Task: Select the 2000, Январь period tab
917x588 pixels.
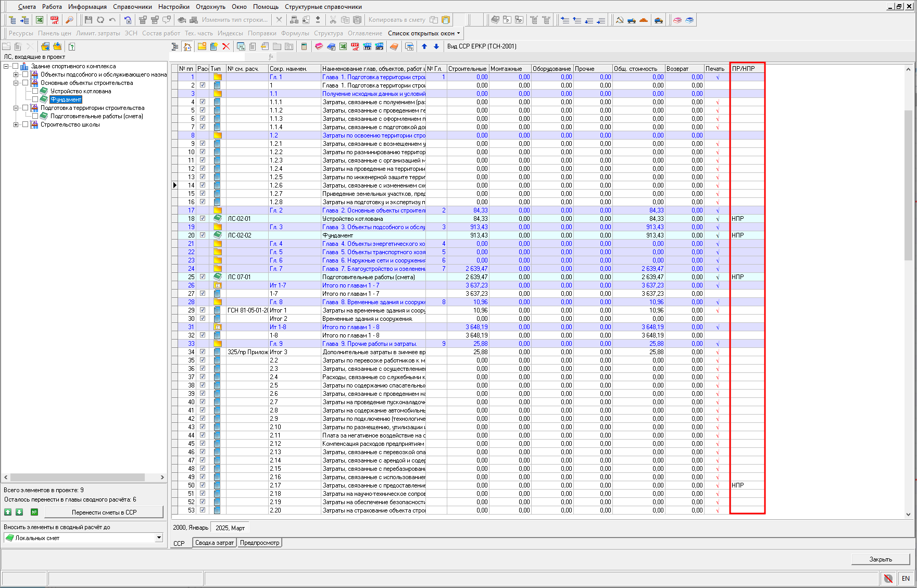Action: 191,528
